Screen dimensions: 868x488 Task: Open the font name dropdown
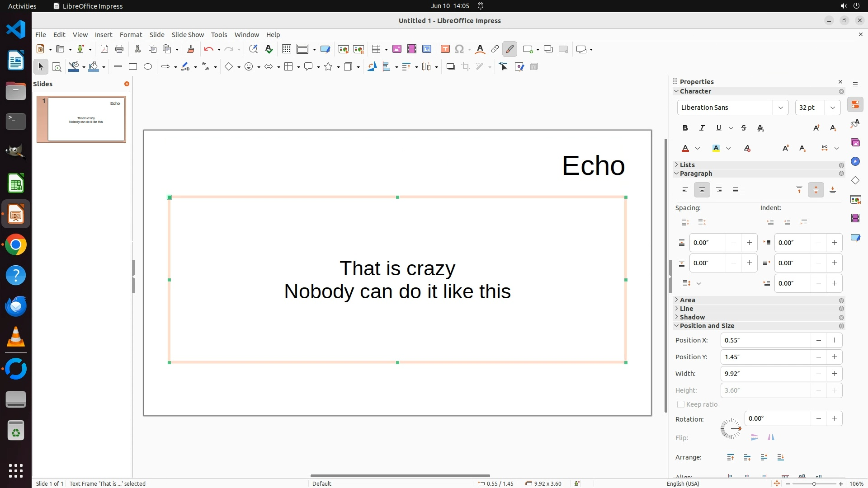780,108
